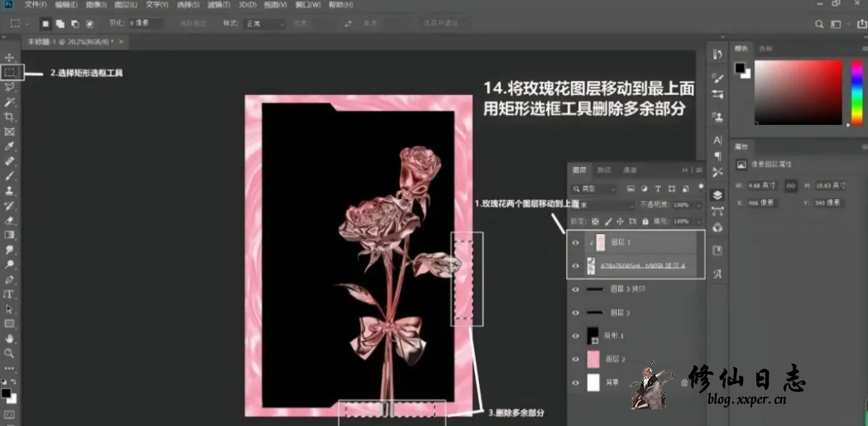The image size is (868, 426).
Task: Open the layer filter 类型 dropdown
Action: 596,189
